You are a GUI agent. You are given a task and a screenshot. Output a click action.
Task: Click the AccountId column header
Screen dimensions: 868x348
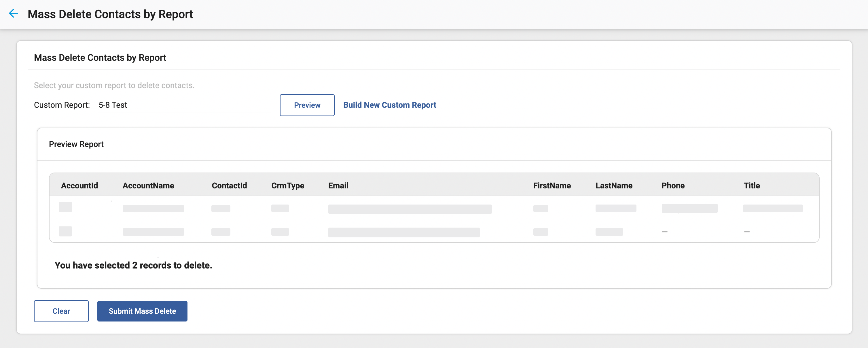pyautogui.click(x=79, y=186)
